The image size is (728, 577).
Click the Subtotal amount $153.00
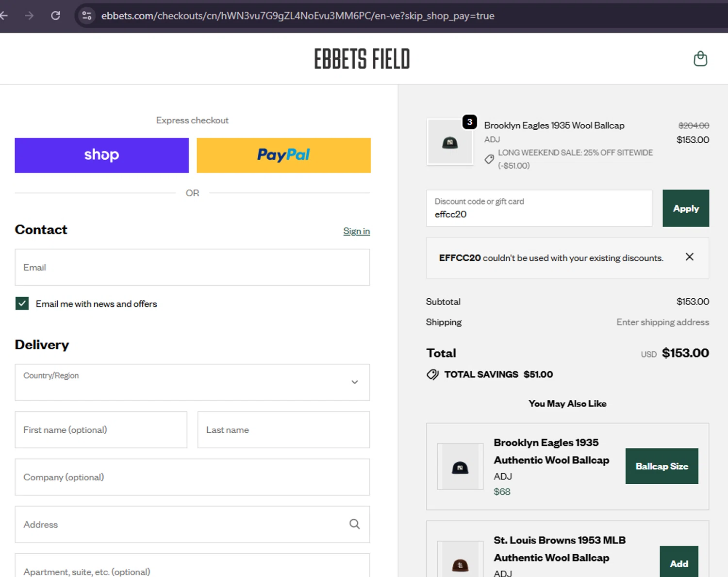point(693,302)
